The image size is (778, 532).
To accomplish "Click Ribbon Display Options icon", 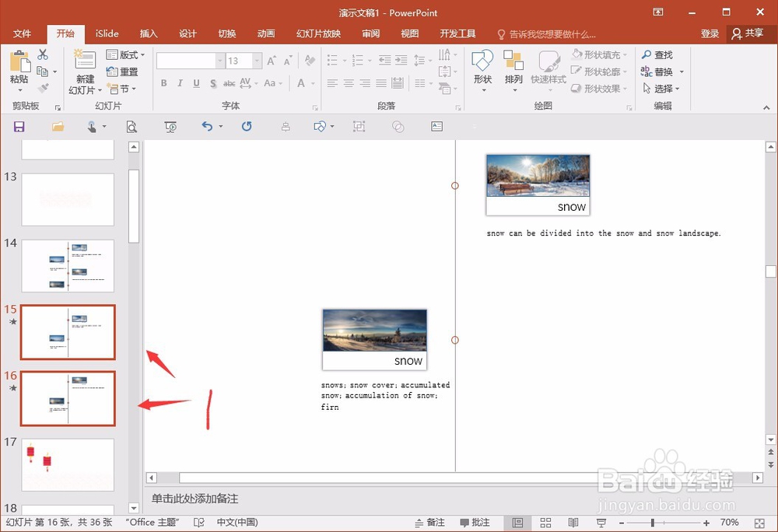I will [658, 12].
